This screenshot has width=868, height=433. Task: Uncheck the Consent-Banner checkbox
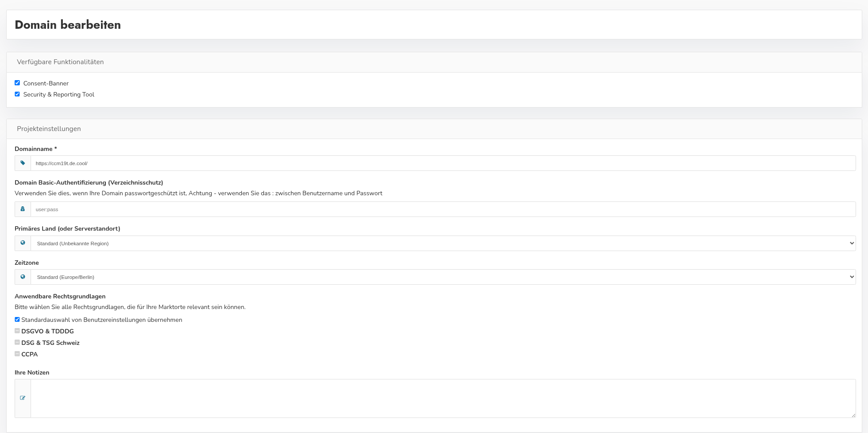[x=17, y=83]
